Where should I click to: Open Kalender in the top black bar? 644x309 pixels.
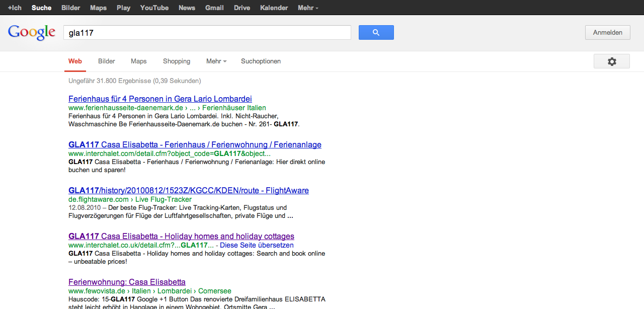tap(274, 8)
